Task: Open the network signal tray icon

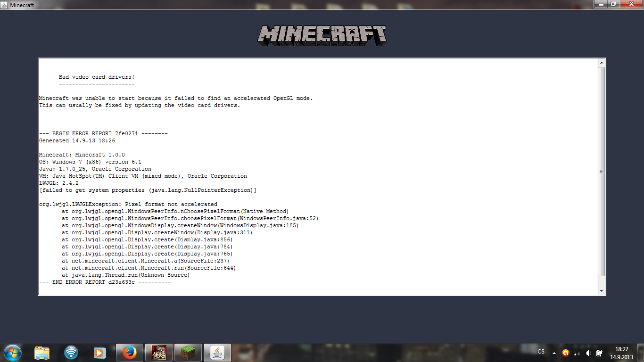Action: click(577, 353)
